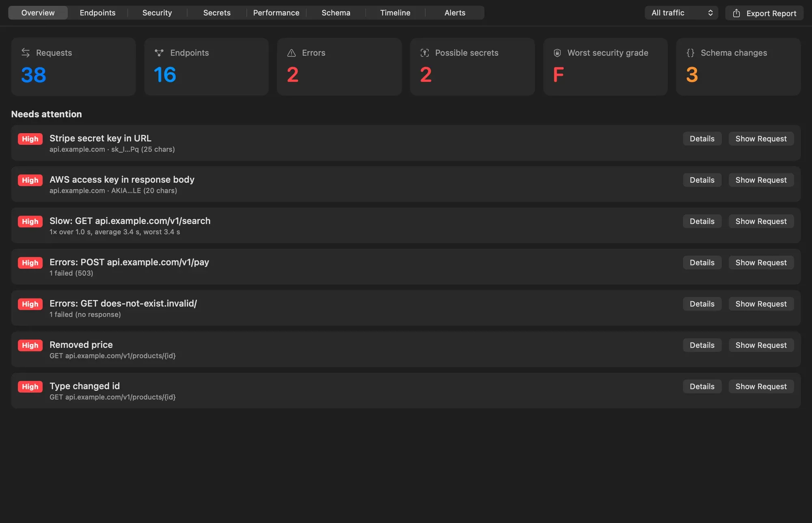Image resolution: width=812 pixels, height=523 pixels.
Task: Show Request for Stripe secret key alert
Action: click(x=761, y=138)
